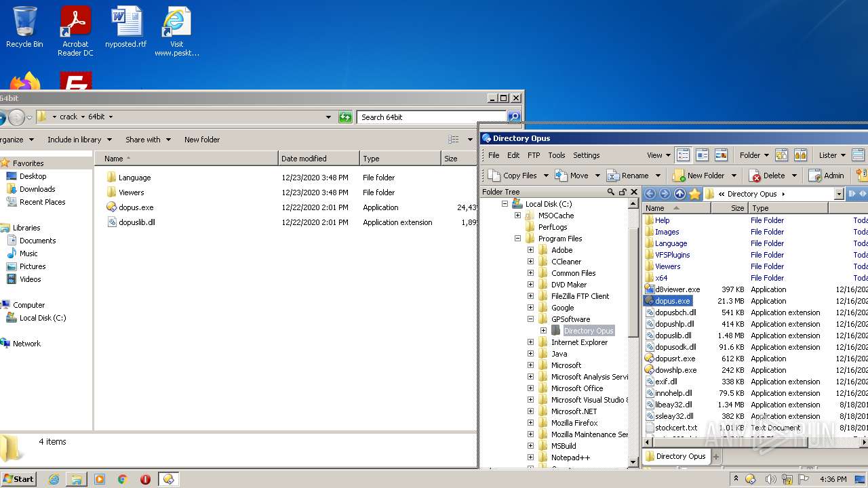Collapse Program Files in Folder Tree
Viewport: 868px width, 488px height.
(517, 239)
